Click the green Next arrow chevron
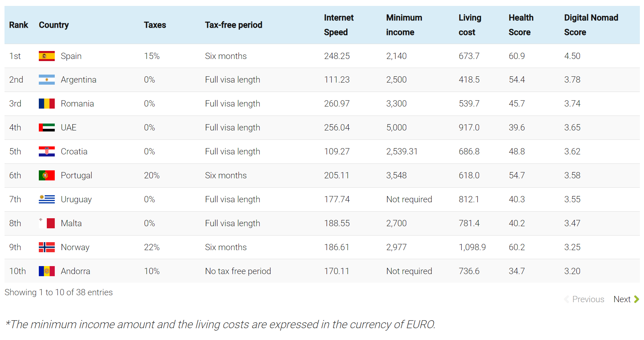This screenshot has width=644, height=340. (x=637, y=299)
